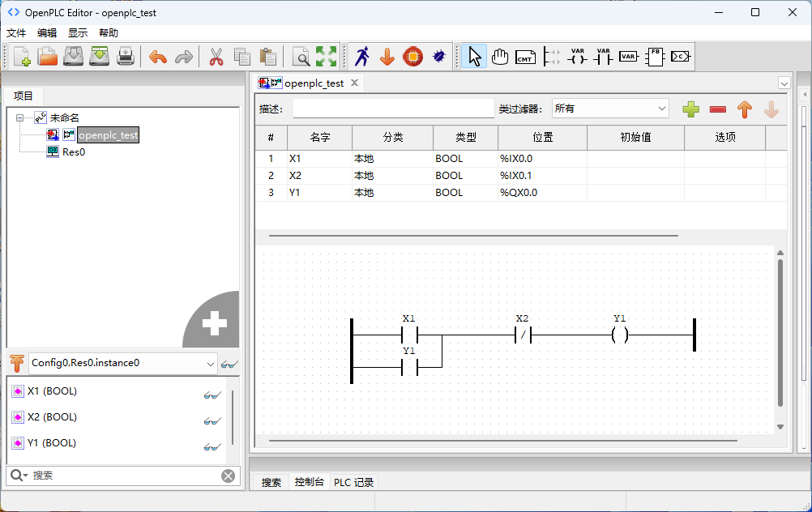Start PLC simulation with the running man icon
The image size is (812, 512).
pyautogui.click(x=362, y=57)
